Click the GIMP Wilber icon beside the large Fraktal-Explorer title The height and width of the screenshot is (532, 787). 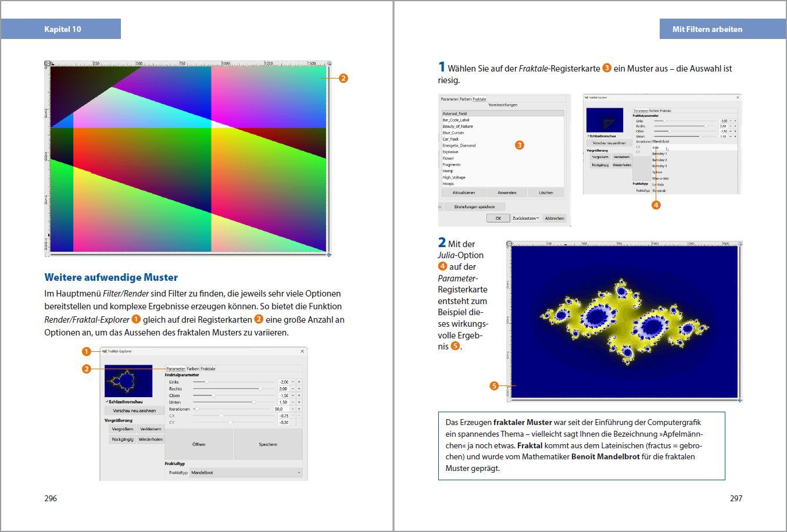point(105,351)
